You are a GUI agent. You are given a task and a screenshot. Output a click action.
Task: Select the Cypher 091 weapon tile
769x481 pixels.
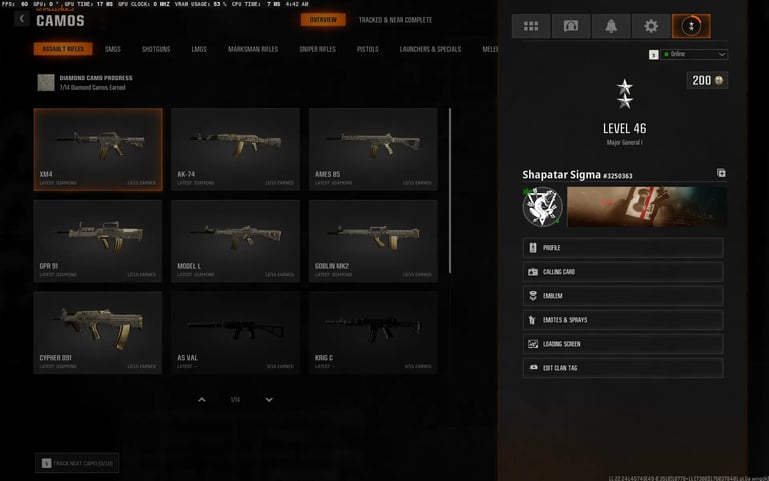click(98, 332)
